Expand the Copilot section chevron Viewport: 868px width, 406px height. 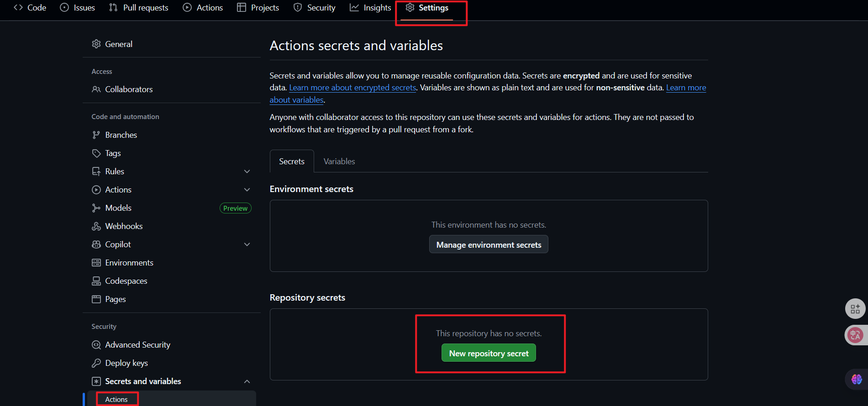point(247,245)
